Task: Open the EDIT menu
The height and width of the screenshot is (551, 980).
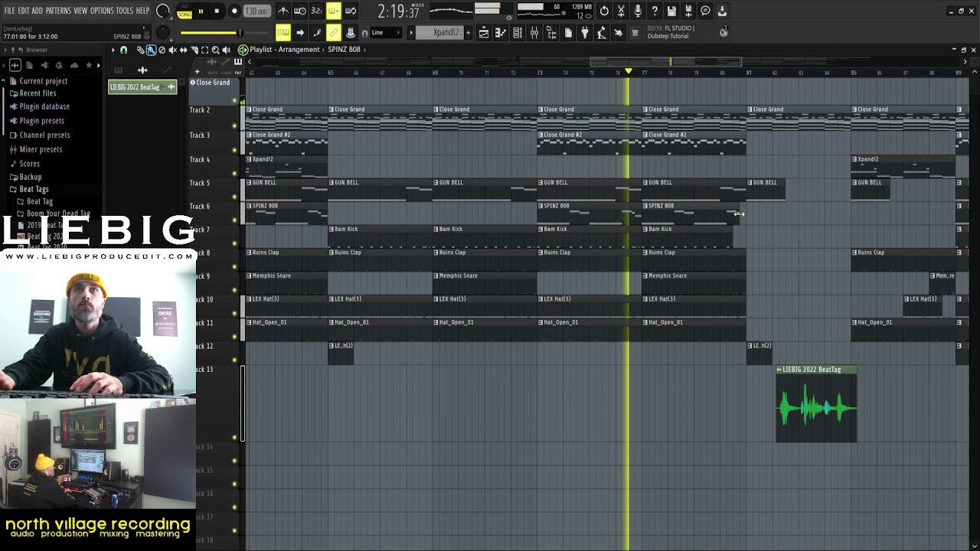Action: pos(24,11)
